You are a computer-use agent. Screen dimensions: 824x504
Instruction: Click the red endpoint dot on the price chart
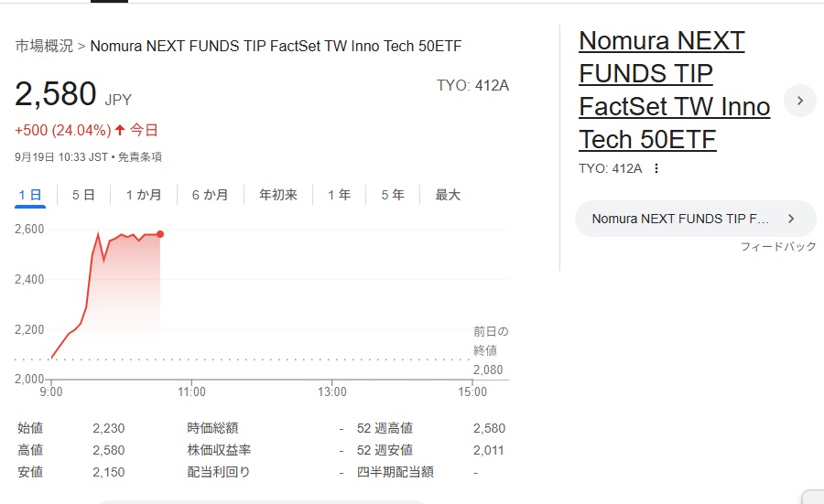tap(159, 234)
